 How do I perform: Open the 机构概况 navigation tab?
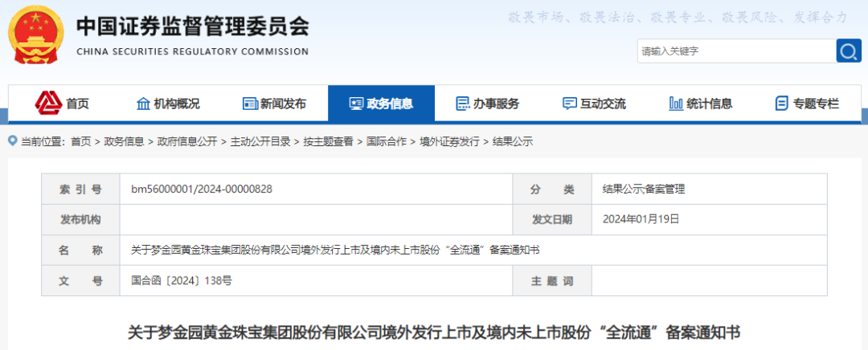(168, 104)
